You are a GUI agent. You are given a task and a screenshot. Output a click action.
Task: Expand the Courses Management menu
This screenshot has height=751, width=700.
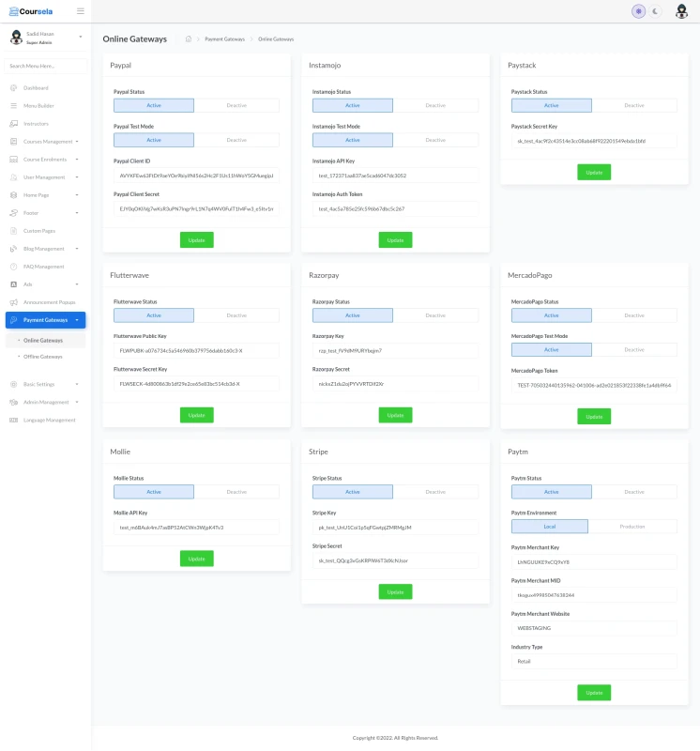click(x=47, y=142)
